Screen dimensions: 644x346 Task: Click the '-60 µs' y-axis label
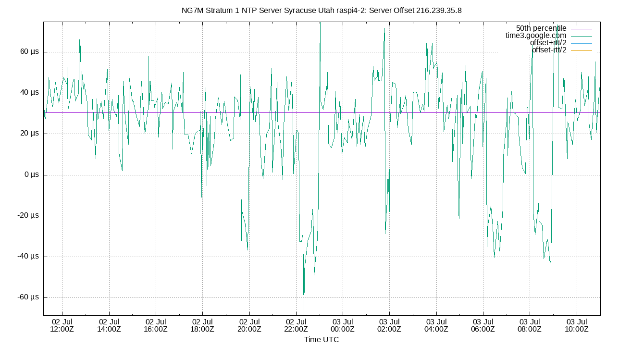[x=28, y=297]
